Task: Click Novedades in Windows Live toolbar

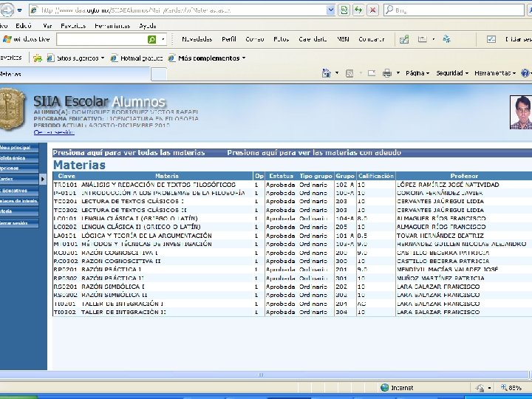Action: pyautogui.click(x=197, y=39)
